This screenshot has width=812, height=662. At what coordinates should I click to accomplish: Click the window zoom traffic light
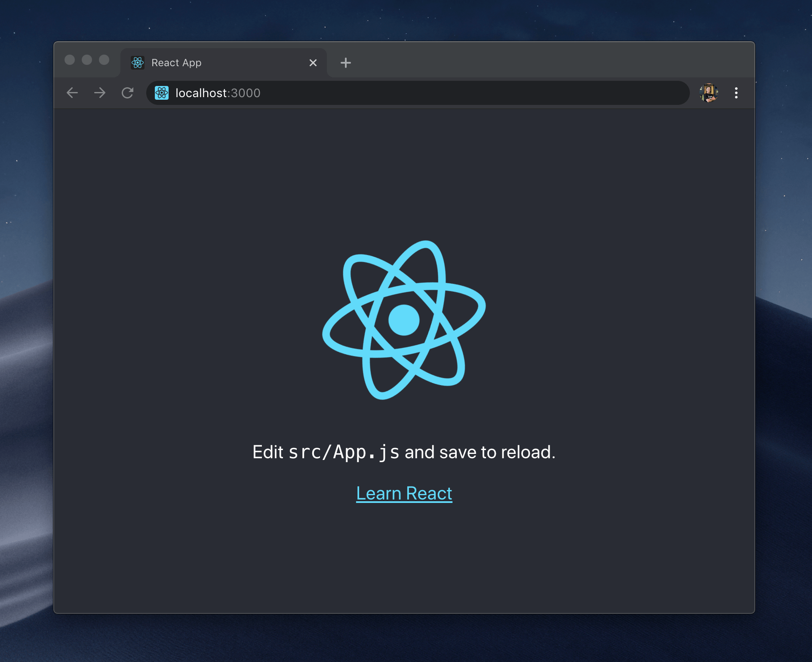(x=104, y=60)
